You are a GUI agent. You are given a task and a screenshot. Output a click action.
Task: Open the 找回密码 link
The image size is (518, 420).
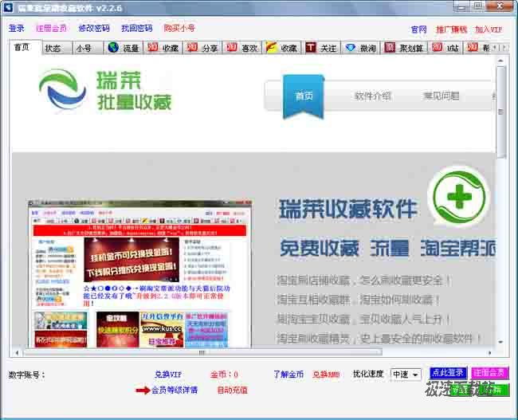(x=137, y=29)
